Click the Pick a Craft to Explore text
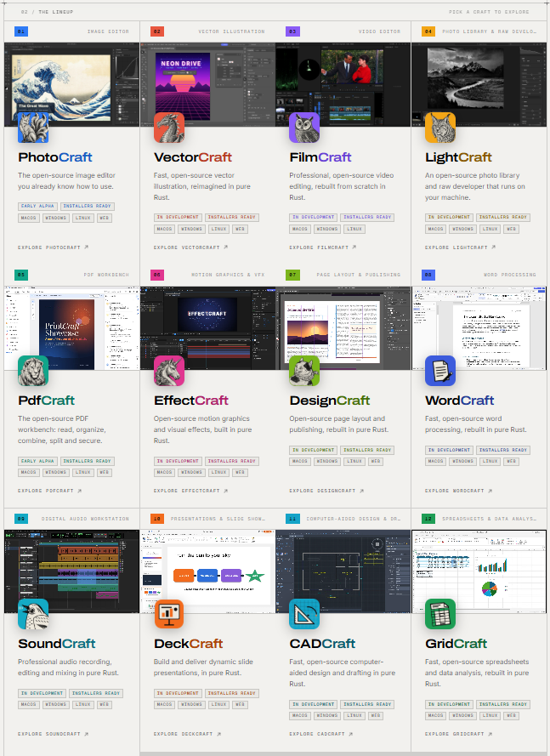This screenshot has height=756, width=550. tap(489, 12)
